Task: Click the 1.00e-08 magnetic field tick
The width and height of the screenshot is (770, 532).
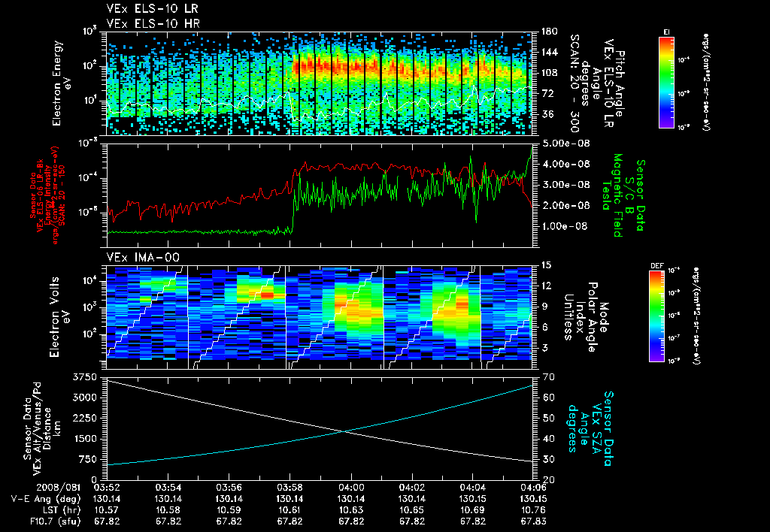Action: point(564,226)
